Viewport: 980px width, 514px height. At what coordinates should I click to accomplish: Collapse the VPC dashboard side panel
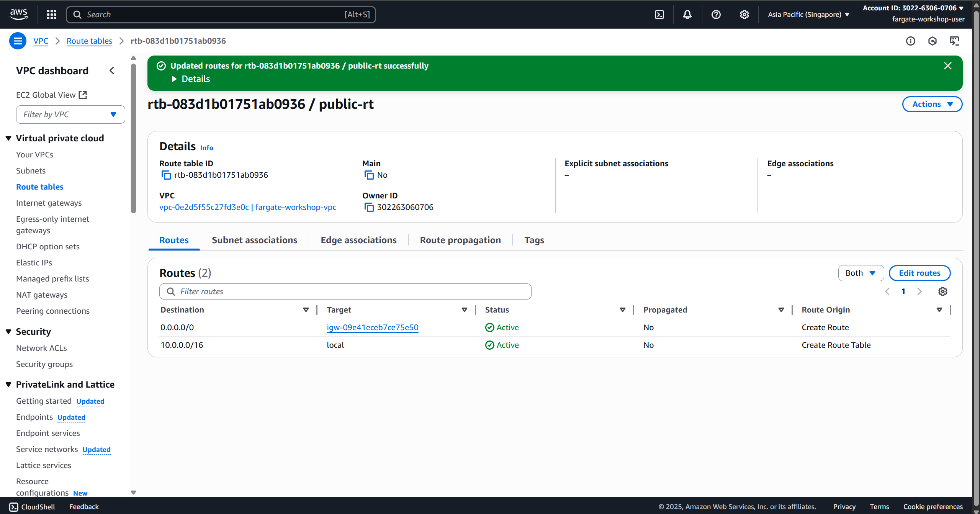pyautogui.click(x=112, y=70)
